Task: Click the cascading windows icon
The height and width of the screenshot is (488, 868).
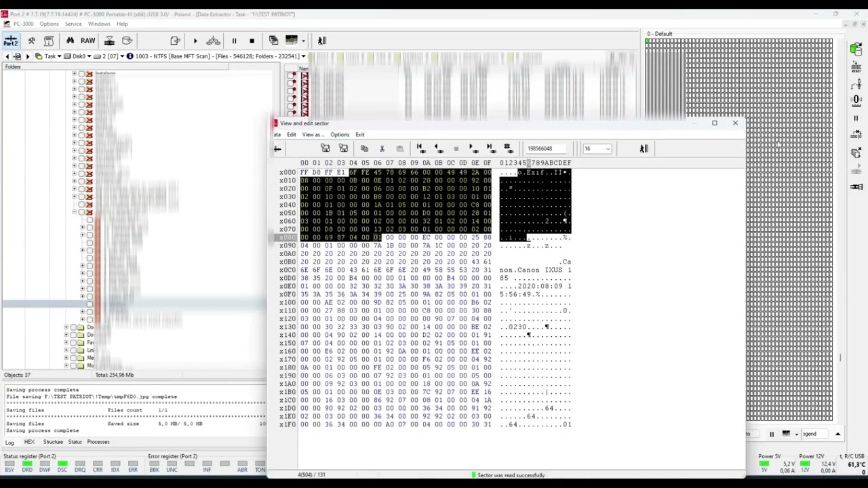Action: coord(273,41)
